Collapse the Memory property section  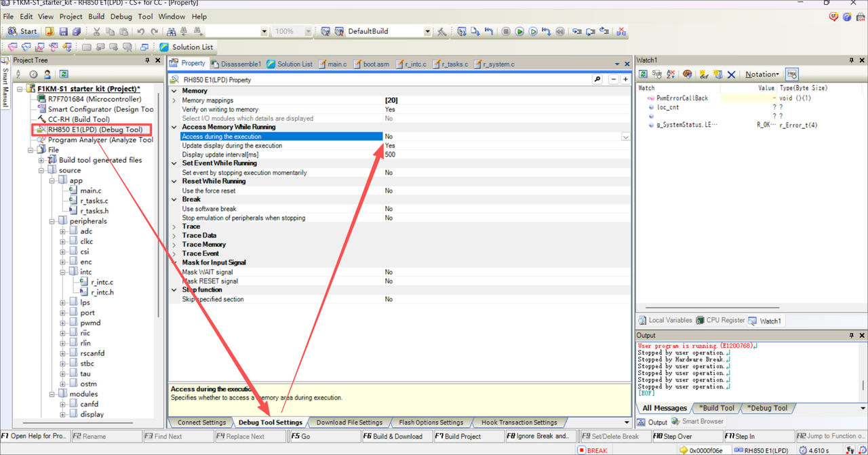click(174, 91)
